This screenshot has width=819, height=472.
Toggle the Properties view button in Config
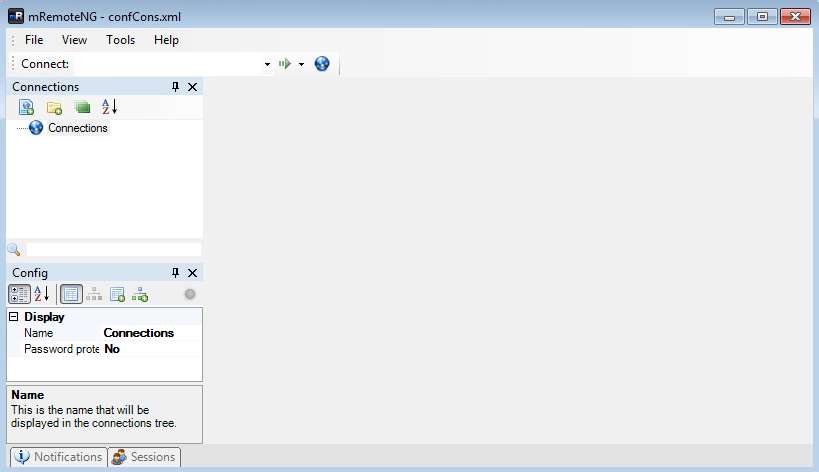pyautogui.click(x=71, y=294)
